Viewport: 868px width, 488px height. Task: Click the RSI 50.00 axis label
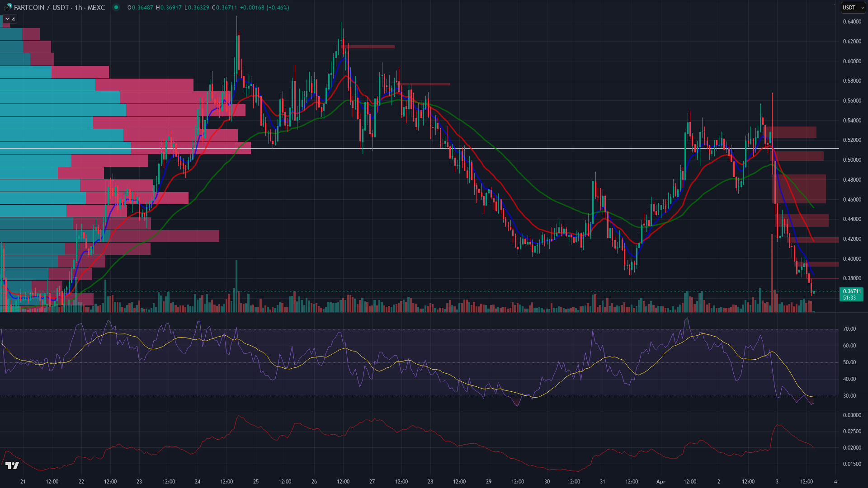point(849,362)
